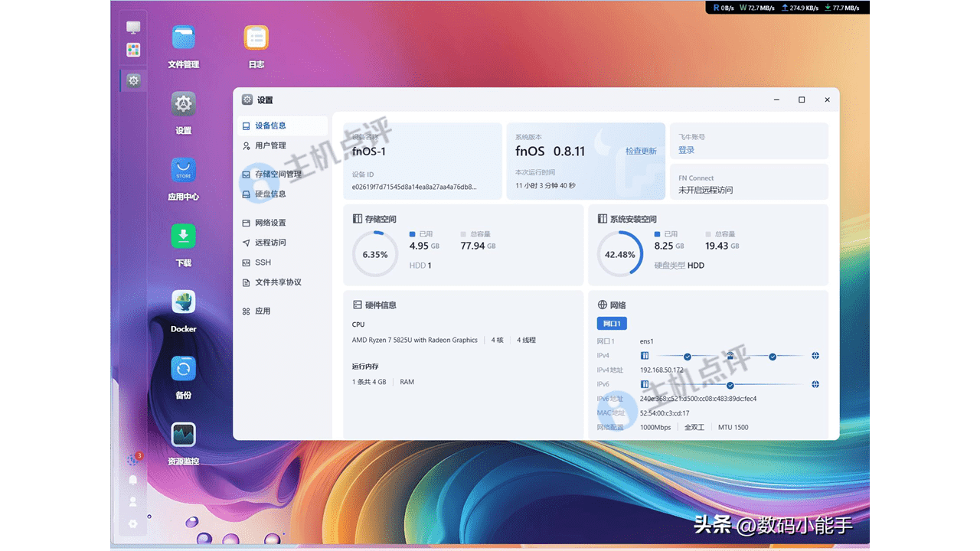Select 用户管理 in the settings sidebar
980x551 pixels.
tap(270, 145)
